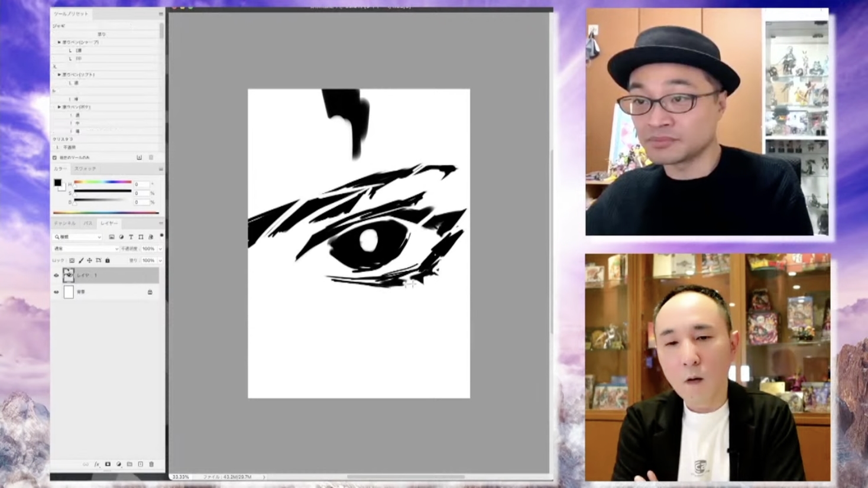Switch to the カラー tab
Screen dimensions: 868x488
[x=60, y=169]
